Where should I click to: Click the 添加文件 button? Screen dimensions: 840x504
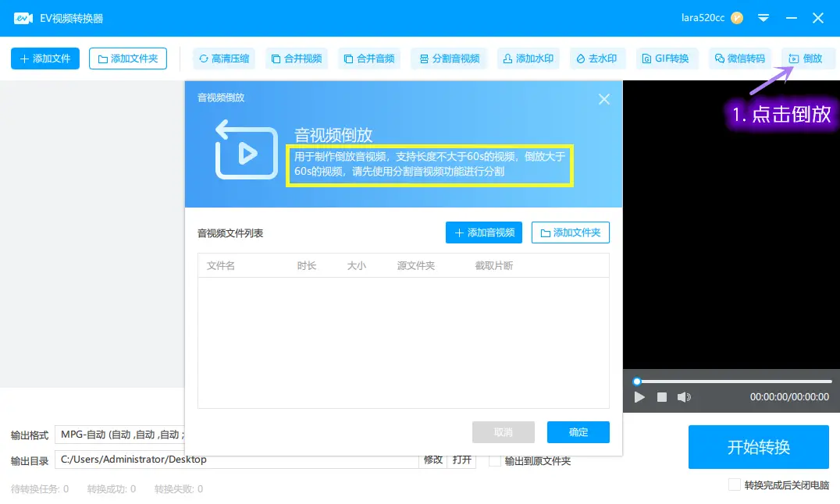[45, 59]
